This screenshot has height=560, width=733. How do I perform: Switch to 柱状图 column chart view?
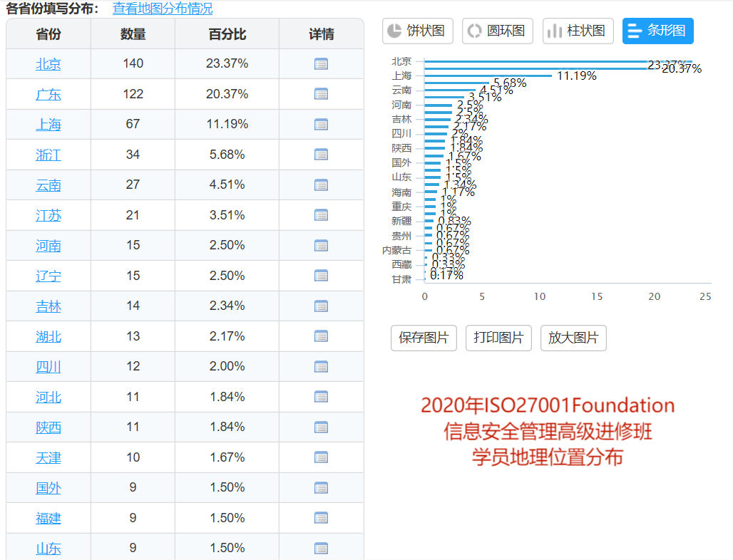point(578,31)
